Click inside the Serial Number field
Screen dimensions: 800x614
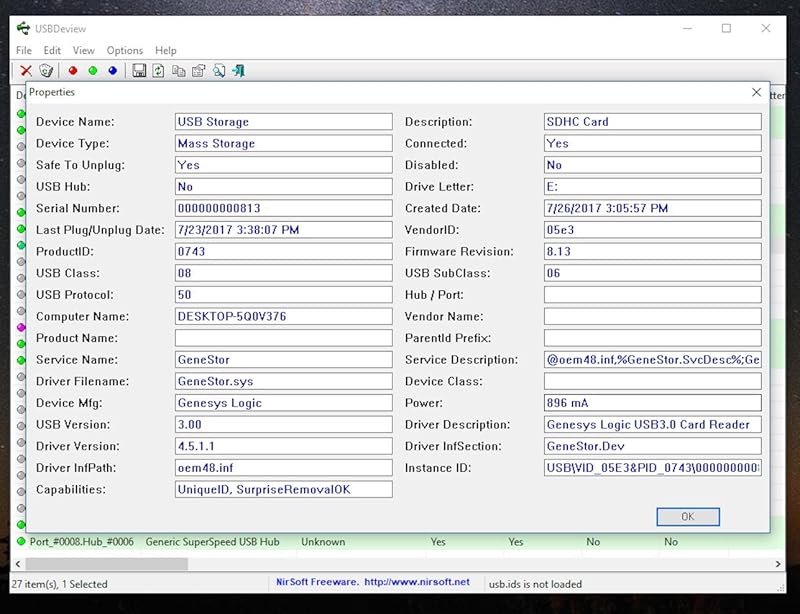(283, 208)
